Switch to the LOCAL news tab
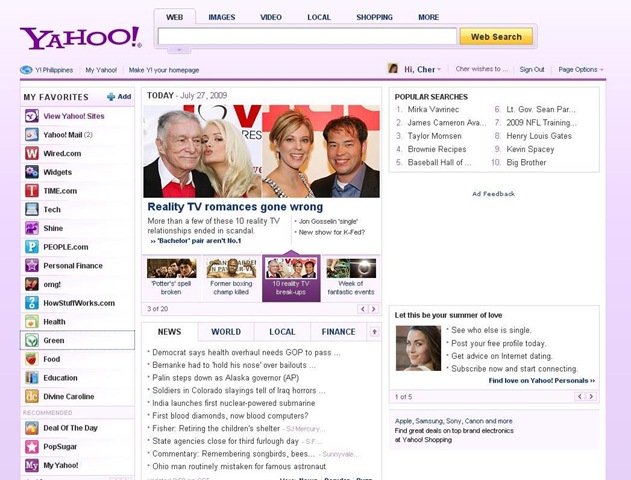 282,332
